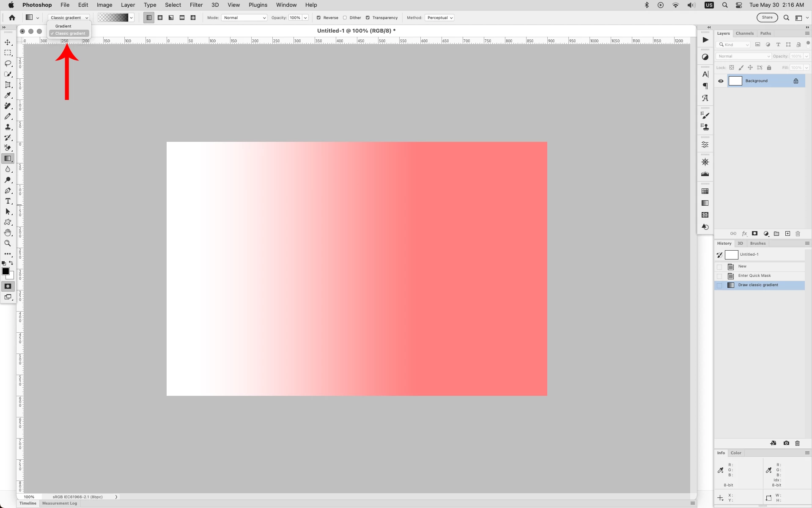
Task: Choose Gradient option in dropdown list
Action: tap(63, 26)
